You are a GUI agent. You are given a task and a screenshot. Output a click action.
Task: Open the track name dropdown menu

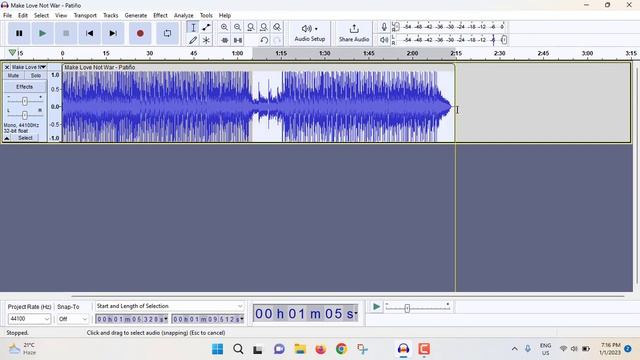point(29,67)
